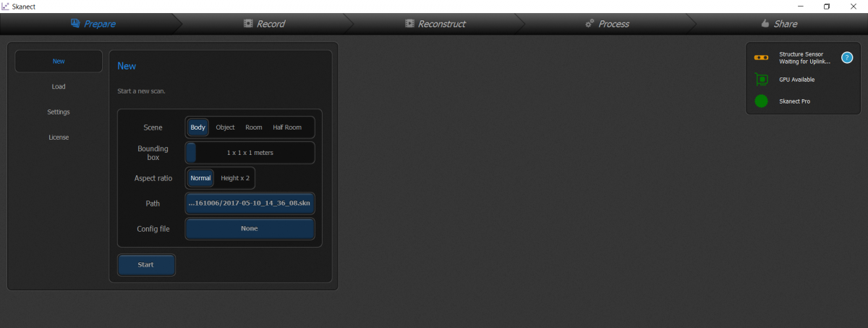868x328 pixels.
Task: Select Body scene option
Action: click(197, 127)
